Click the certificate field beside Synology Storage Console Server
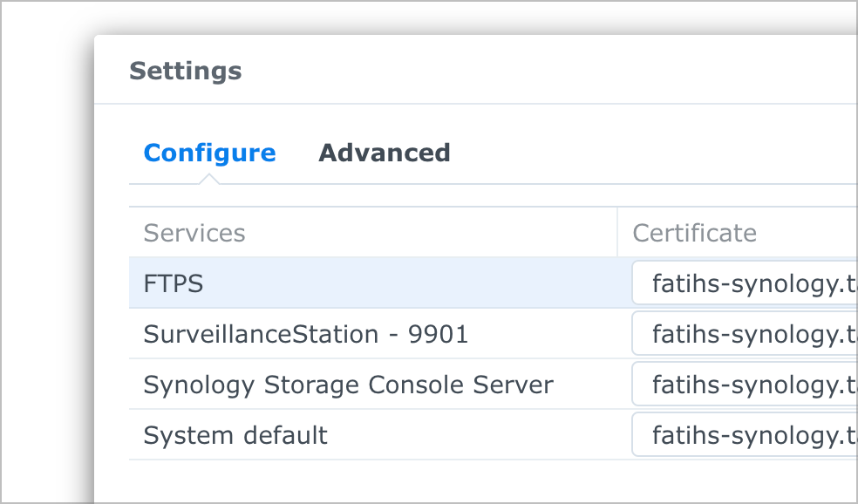The width and height of the screenshot is (858, 504). pyautogui.click(x=750, y=385)
